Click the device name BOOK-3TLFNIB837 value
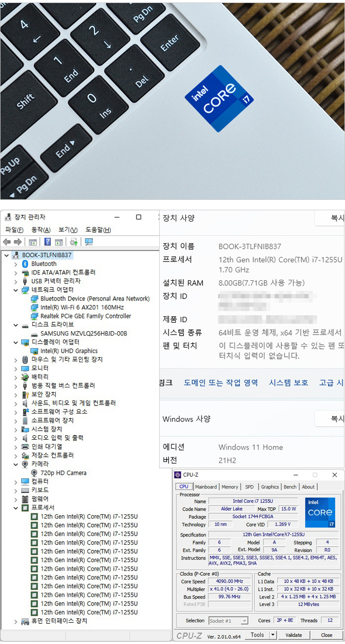 251,246
